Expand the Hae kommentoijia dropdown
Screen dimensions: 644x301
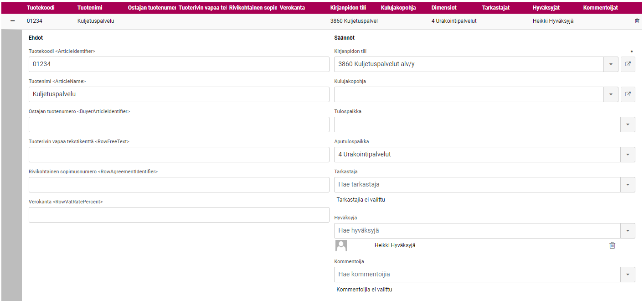coord(628,275)
